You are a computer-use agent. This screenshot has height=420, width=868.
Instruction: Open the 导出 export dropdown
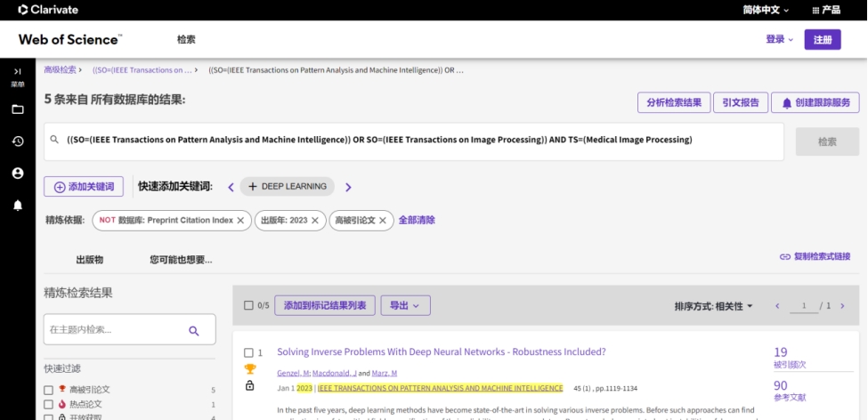pyautogui.click(x=405, y=305)
